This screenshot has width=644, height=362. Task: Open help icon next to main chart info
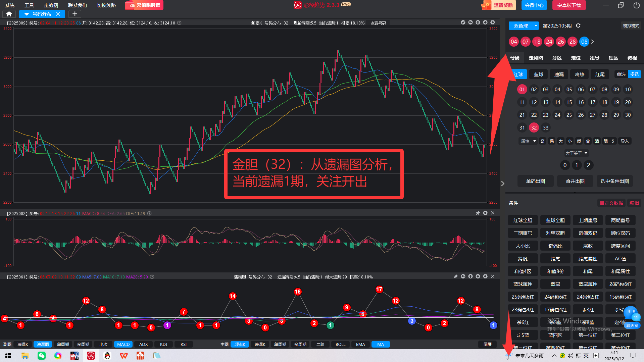click(x=179, y=23)
